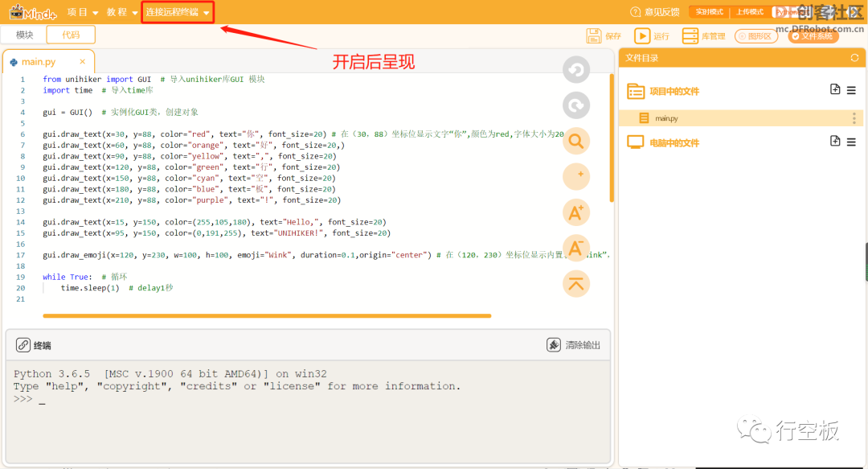Viewport: 868px width, 469px height.
Task: Add new file to 电脑中的文件
Action: coord(835,141)
